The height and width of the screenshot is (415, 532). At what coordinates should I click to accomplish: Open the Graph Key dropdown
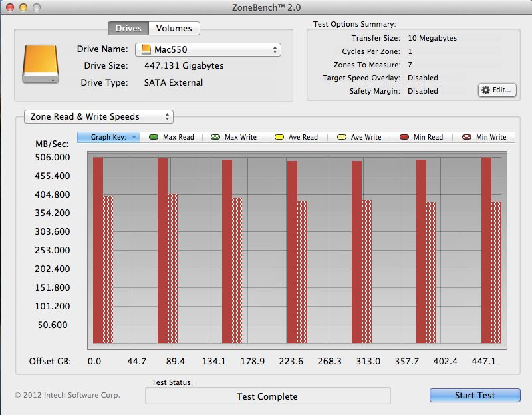coord(108,137)
